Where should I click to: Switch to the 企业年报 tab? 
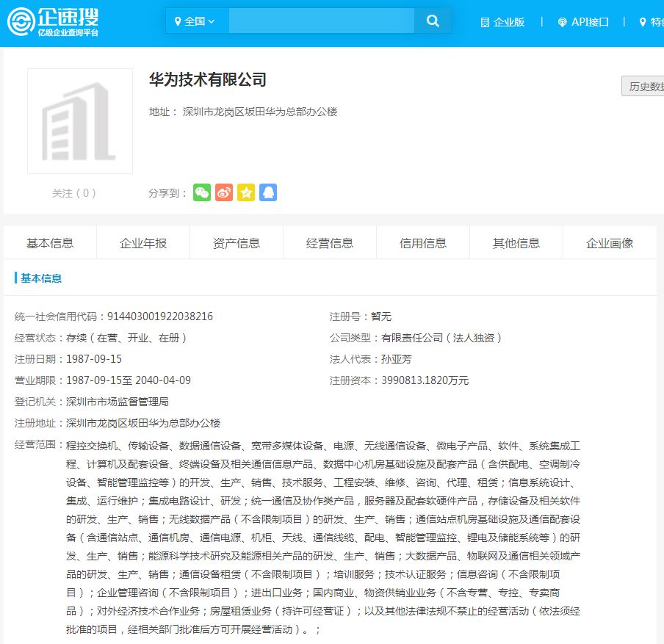142,242
